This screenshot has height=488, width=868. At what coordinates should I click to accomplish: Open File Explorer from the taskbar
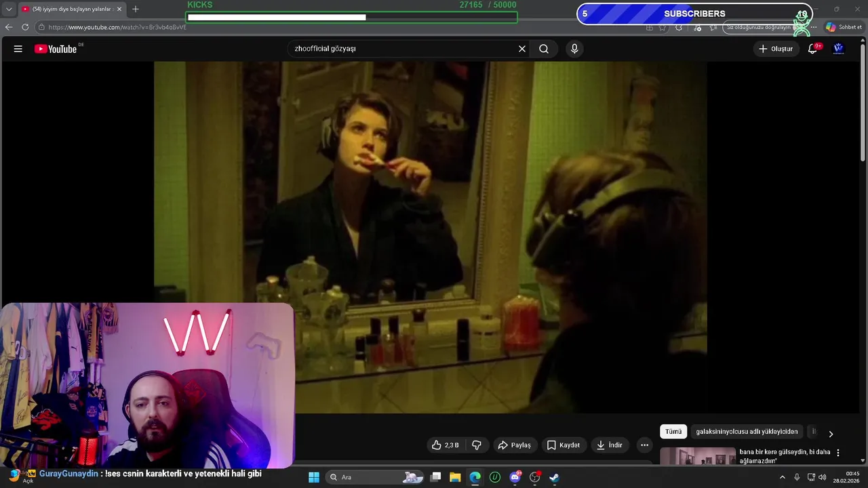coord(455,477)
